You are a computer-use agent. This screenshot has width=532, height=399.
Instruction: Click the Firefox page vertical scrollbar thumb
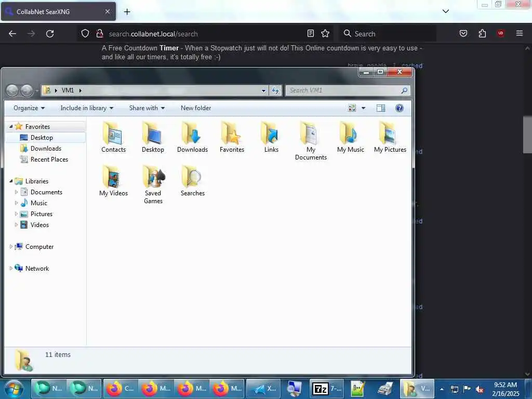527,135
